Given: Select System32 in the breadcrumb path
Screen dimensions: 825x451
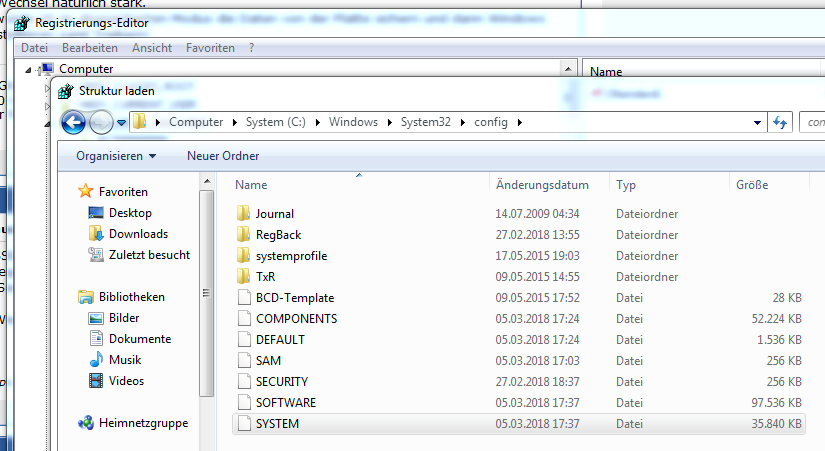Looking at the screenshot, I should [x=426, y=122].
